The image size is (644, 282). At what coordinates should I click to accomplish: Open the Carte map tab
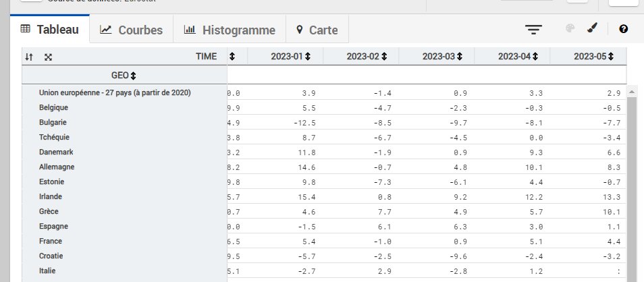coord(317,30)
